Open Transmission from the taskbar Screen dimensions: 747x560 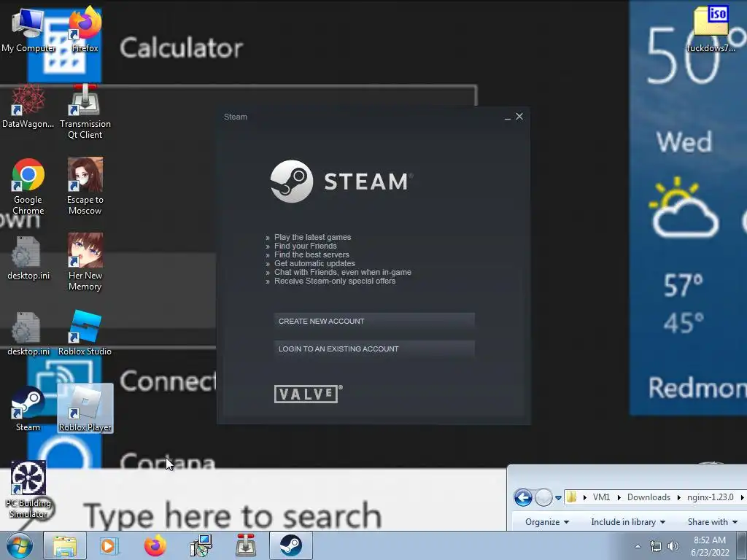(x=246, y=545)
